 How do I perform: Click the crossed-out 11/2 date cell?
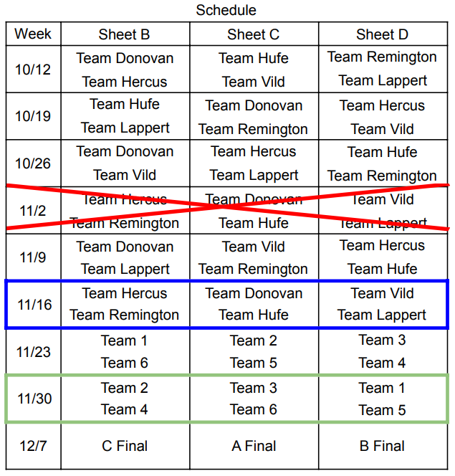[33, 211]
